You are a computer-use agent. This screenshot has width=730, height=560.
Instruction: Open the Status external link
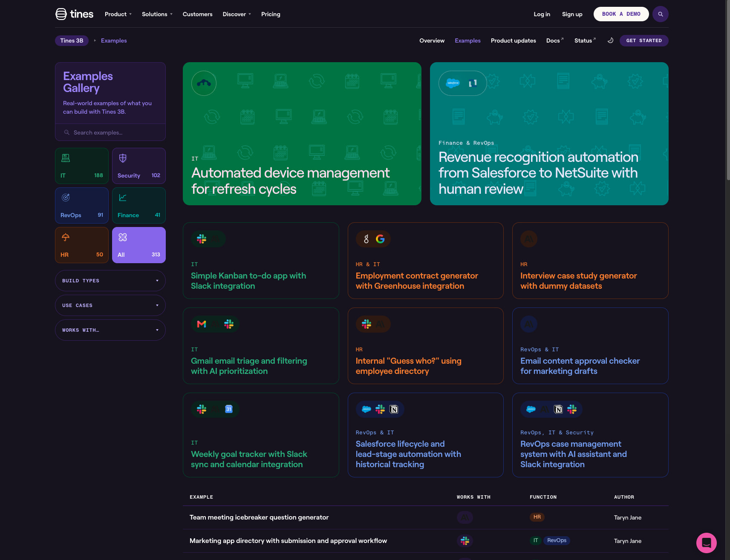point(585,40)
